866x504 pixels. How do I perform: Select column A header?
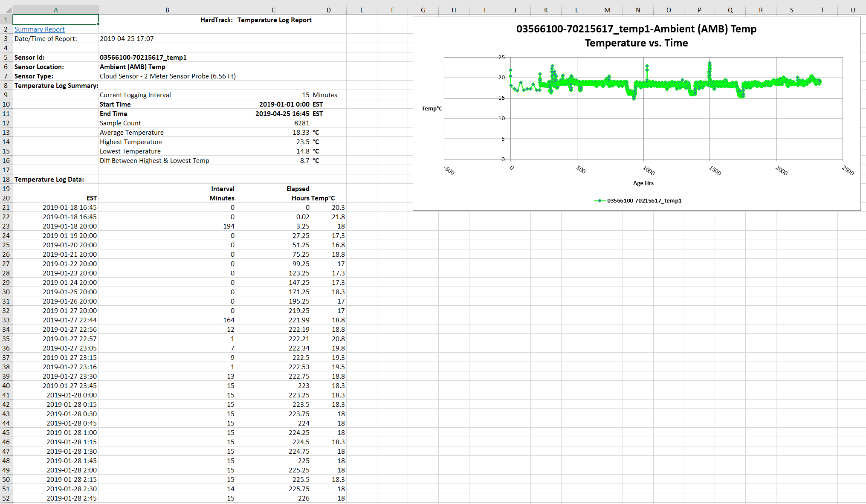[x=55, y=10]
